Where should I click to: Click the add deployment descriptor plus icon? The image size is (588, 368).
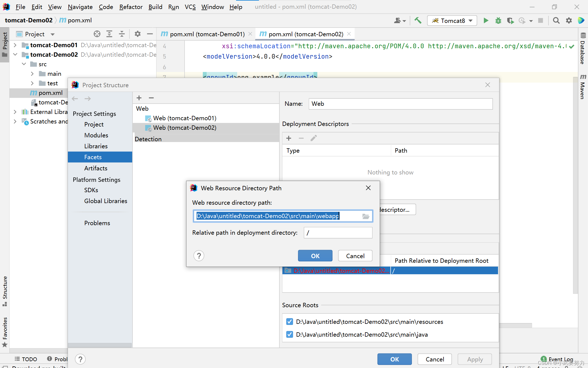pyautogui.click(x=289, y=138)
